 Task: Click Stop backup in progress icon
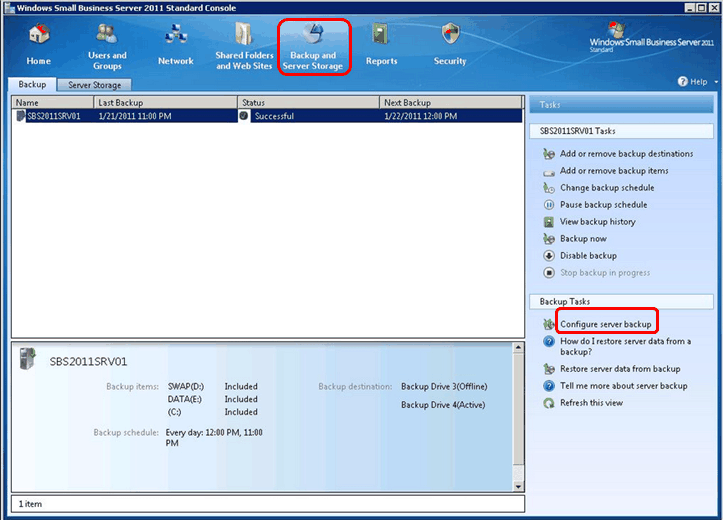549,273
